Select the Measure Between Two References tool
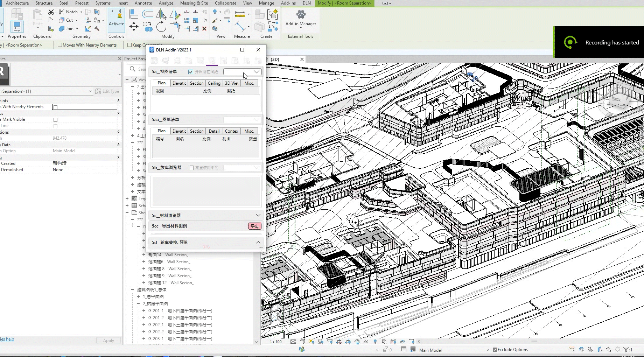 point(240,14)
